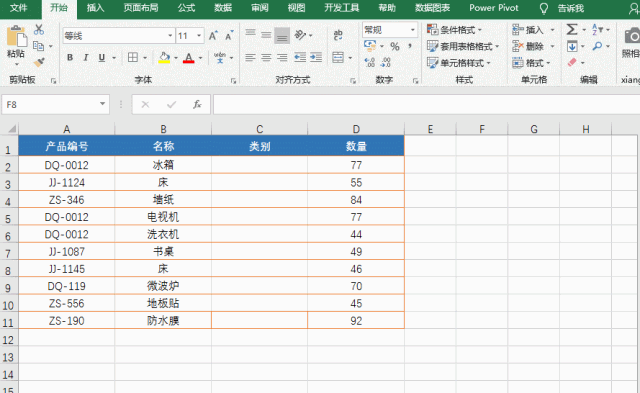The height and width of the screenshot is (393, 640).
Task: Open 条件格式 conditional formatting menu
Action: tap(454, 30)
